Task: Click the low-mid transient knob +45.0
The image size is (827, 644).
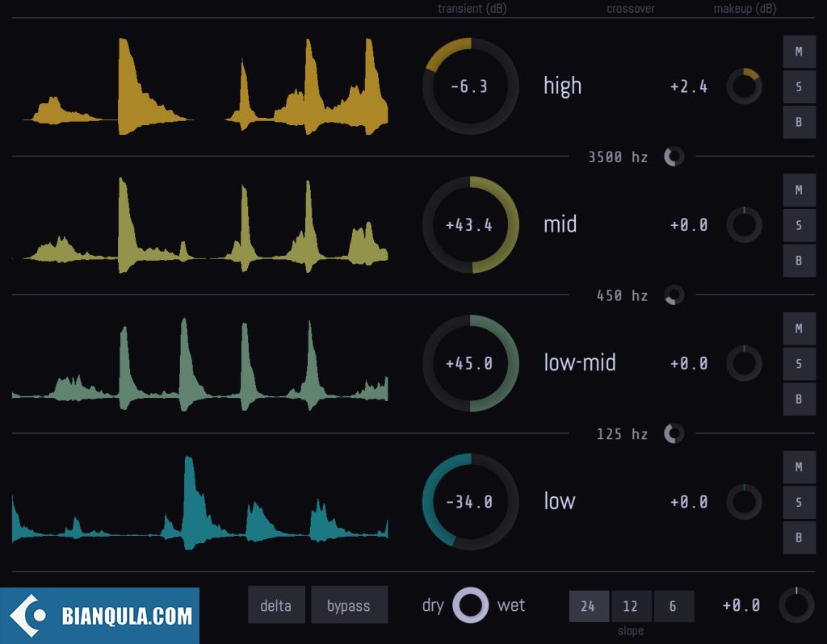Action: tap(471, 363)
